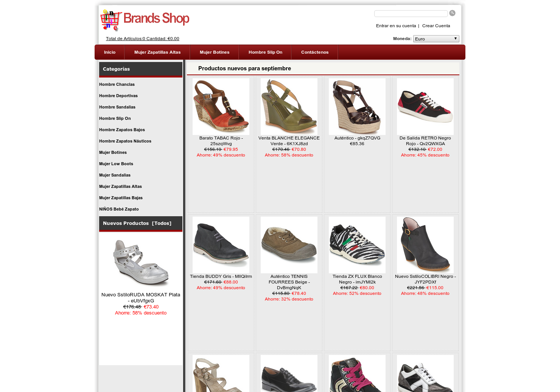Select the Hombre Slip On menu tab
The width and height of the screenshot is (560, 392).
(265, 52)
